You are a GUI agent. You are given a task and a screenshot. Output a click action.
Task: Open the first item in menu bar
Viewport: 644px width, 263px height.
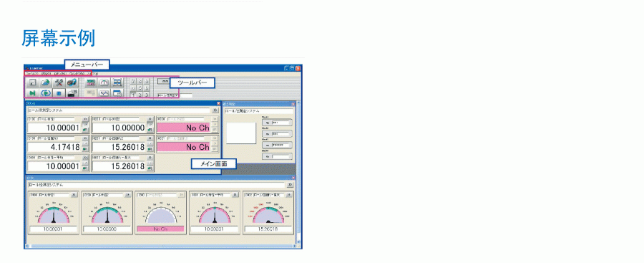31,73
